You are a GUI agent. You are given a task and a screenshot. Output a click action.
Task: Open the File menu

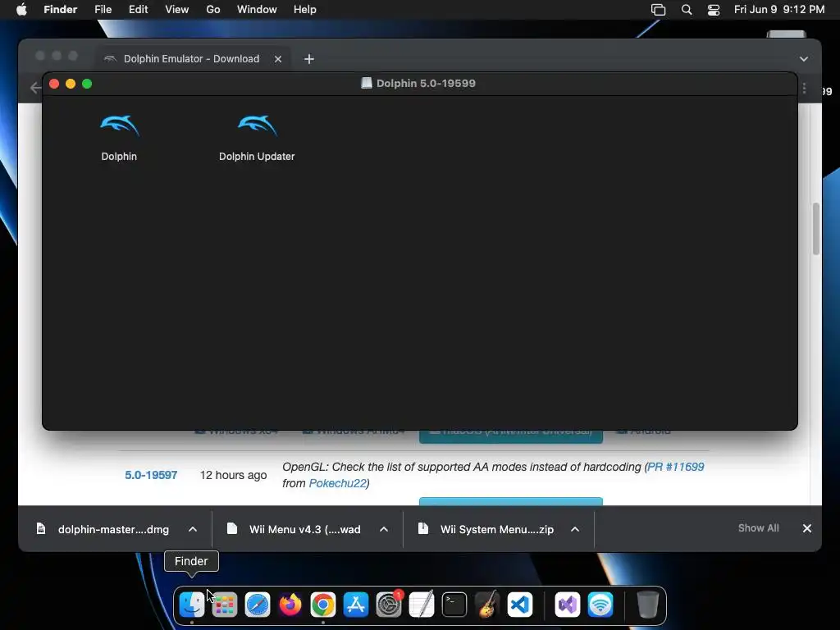[x=103, y=10]
